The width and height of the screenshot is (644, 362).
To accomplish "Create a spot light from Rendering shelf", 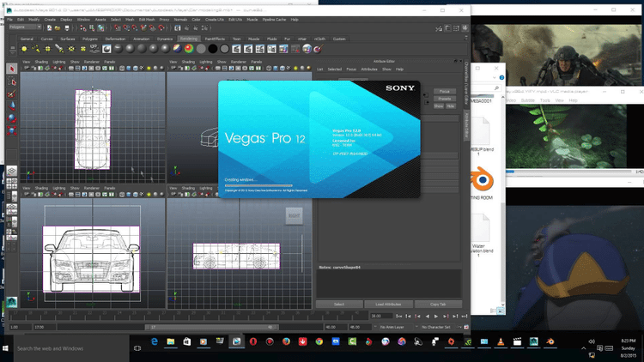I will click(59, 49).
